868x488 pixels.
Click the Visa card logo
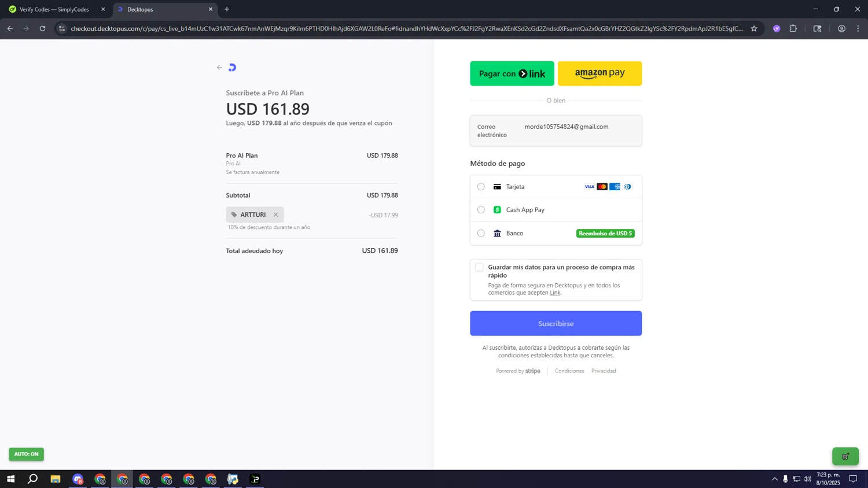point(589,187)
